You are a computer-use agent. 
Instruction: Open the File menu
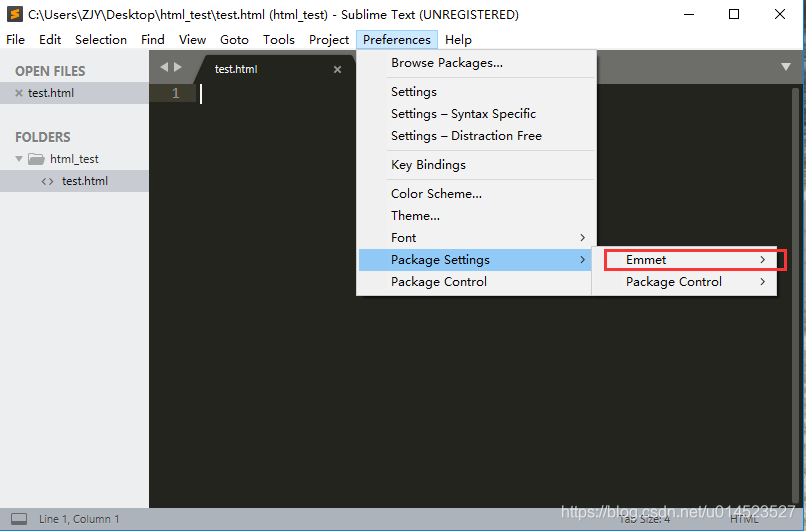point(15,40)
